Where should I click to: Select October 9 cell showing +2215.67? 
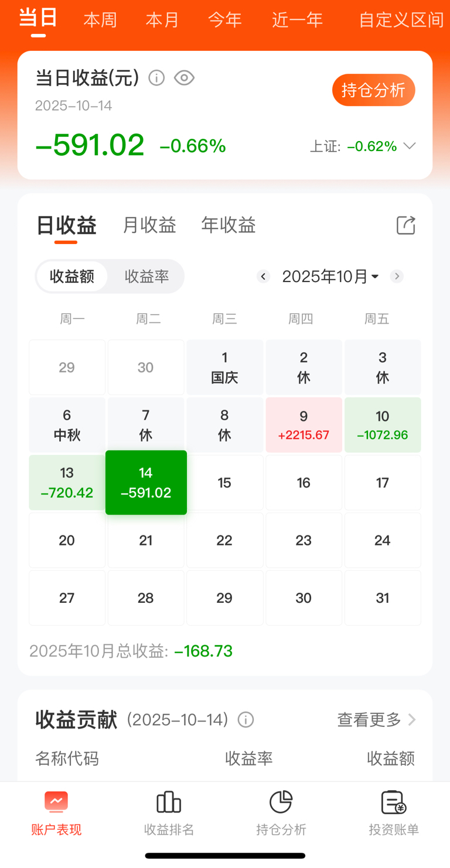(304, 425)
